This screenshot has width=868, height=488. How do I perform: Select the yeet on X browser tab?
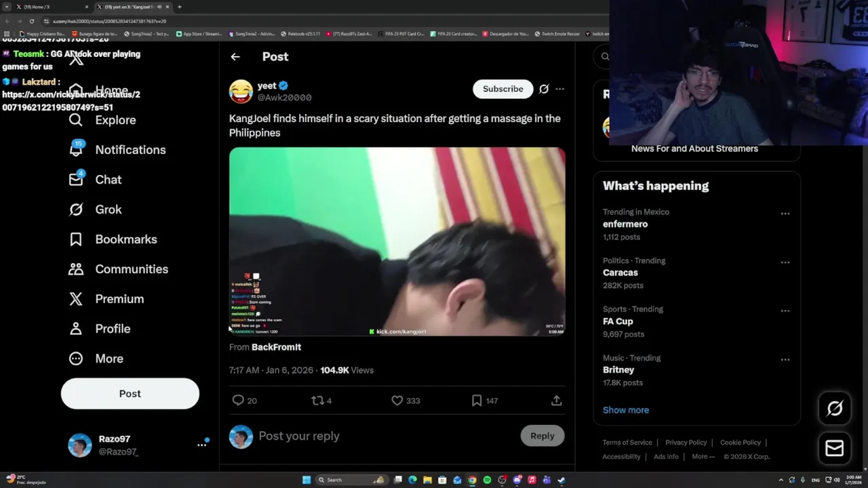pos(132,7)
